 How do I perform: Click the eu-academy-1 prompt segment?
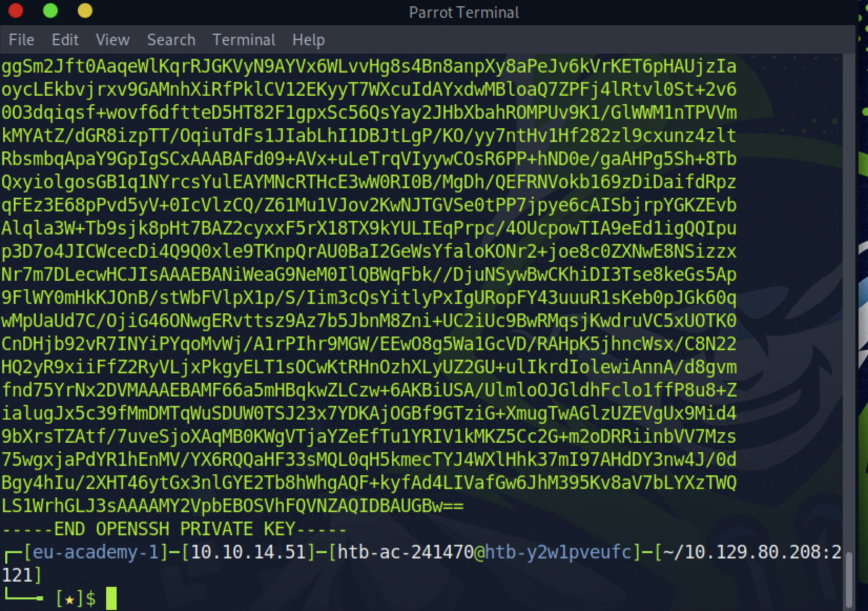click(x=96, y=552)
